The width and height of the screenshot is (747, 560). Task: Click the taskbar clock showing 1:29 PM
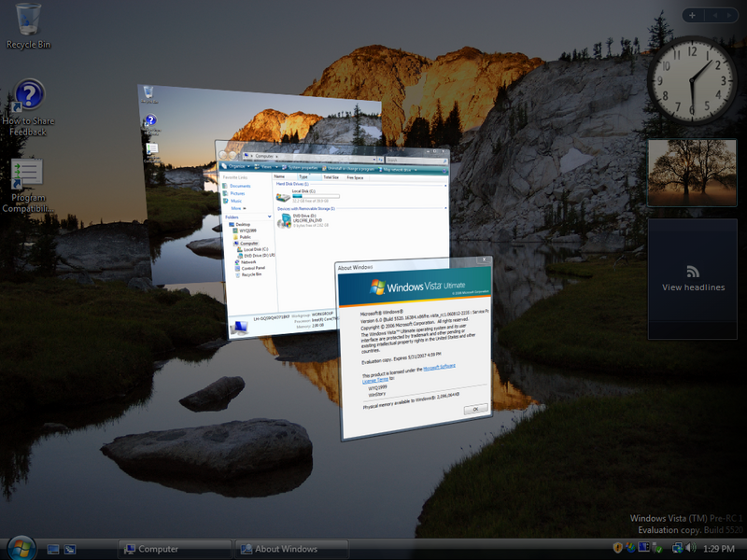(x=719, y=549)
